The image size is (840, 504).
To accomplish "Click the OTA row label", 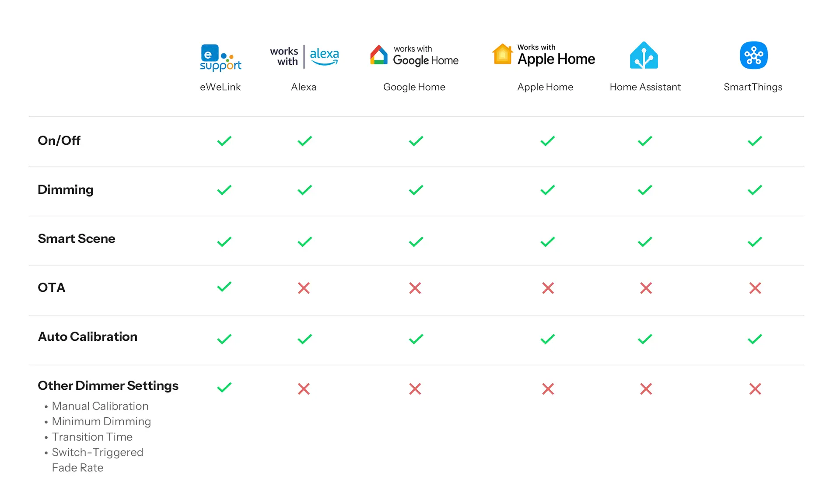I will [x=51, y=287].
